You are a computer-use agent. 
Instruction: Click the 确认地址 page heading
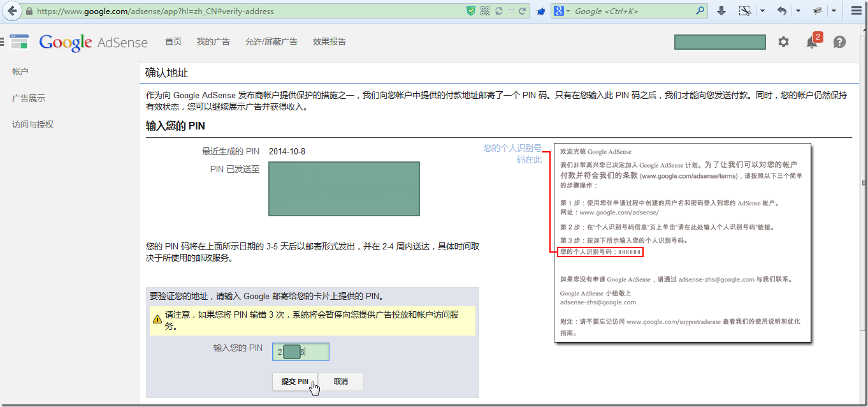tap(167, 73)
